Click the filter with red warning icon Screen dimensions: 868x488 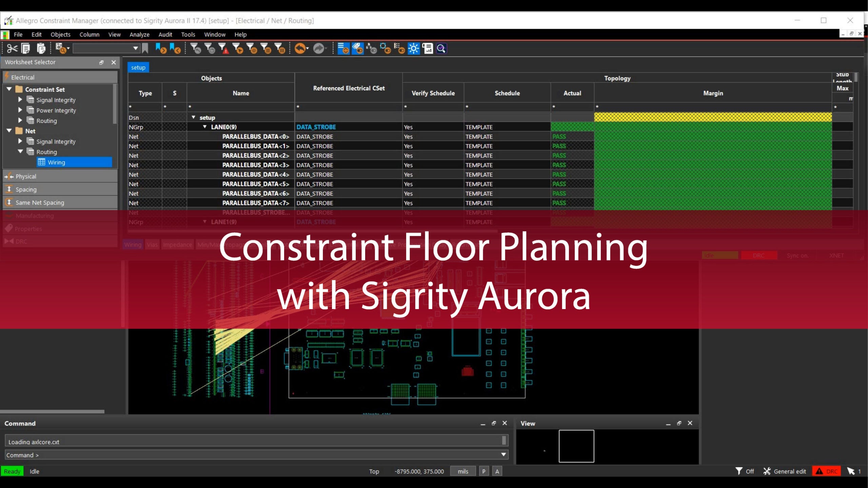point(224,49)
